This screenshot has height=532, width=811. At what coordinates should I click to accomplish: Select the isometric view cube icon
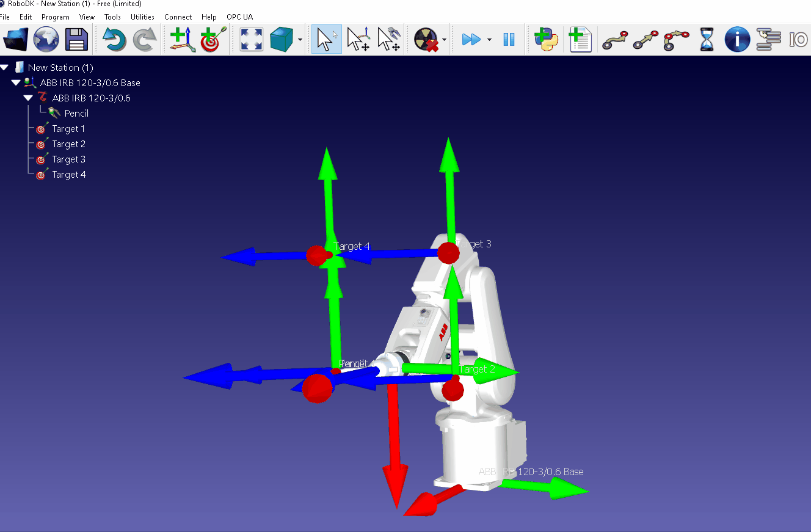pos(282,40)
